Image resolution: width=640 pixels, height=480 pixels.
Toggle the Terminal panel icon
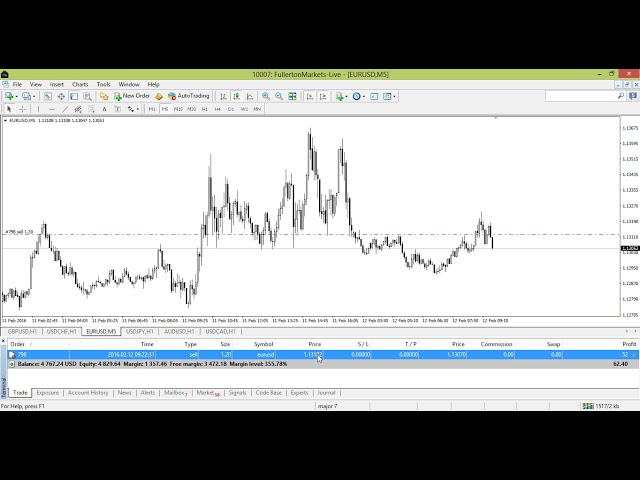click(87, 96)
